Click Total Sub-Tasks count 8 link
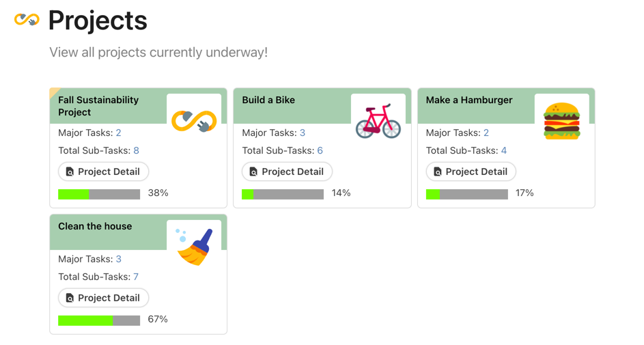The height and width of the screenshot is (345, 644). pyautogui.click(x=136, y=150)
